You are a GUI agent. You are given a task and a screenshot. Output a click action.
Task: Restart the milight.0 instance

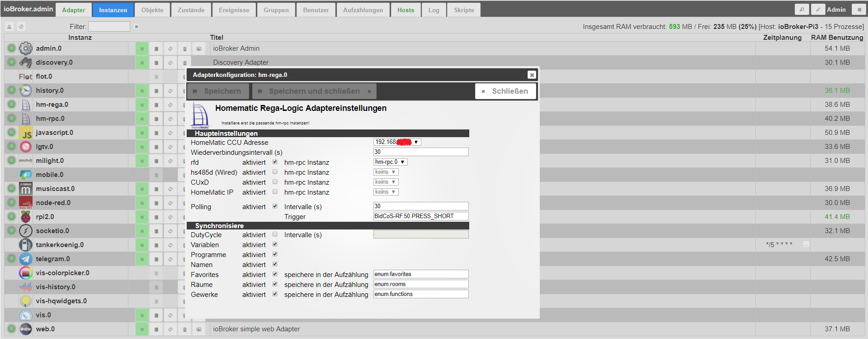click(x=170, y=161)
